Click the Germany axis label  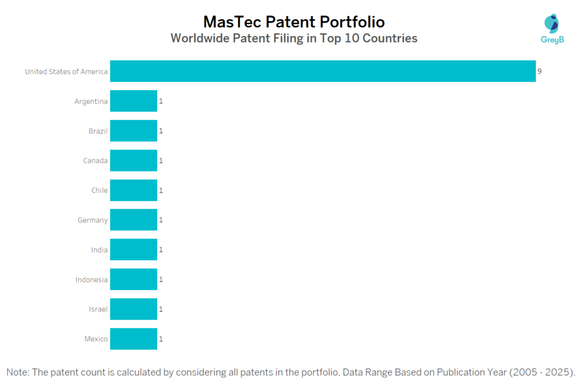click(92, 220)
